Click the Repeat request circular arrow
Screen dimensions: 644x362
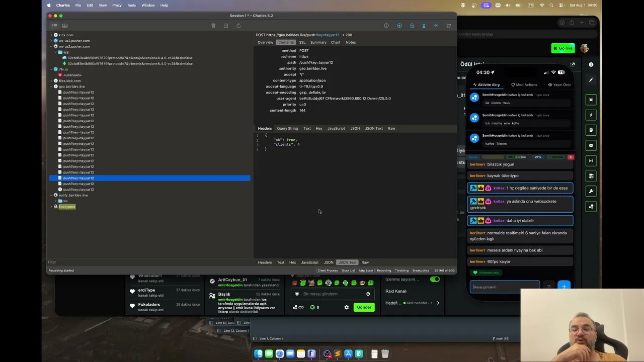click(x=238, y=26)
